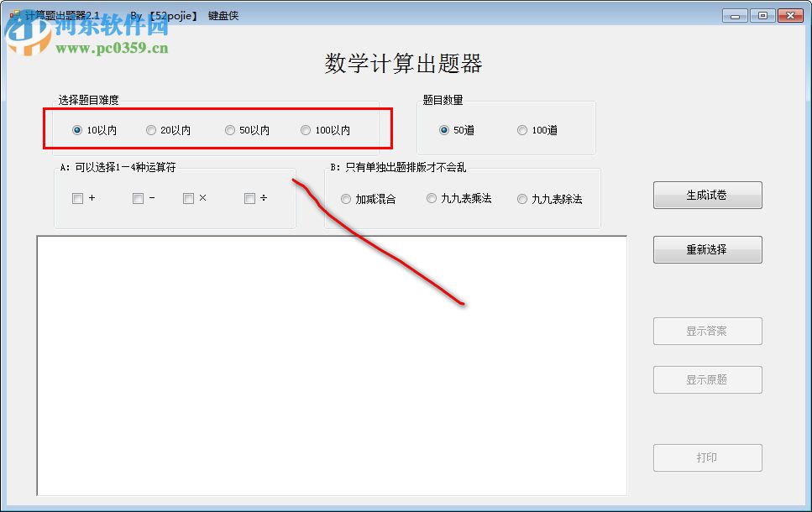
Task: Select the 九九表乘法 mode option
Action: click(432, 198)
